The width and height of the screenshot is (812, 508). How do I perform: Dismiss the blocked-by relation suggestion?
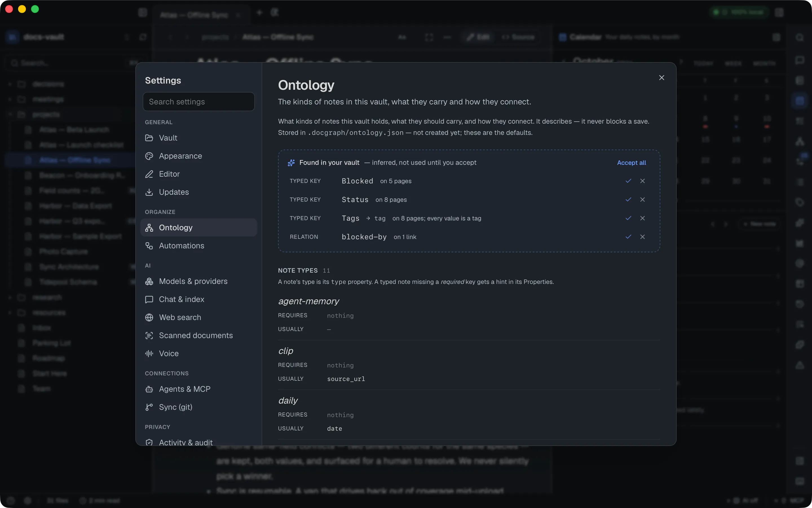642,237
